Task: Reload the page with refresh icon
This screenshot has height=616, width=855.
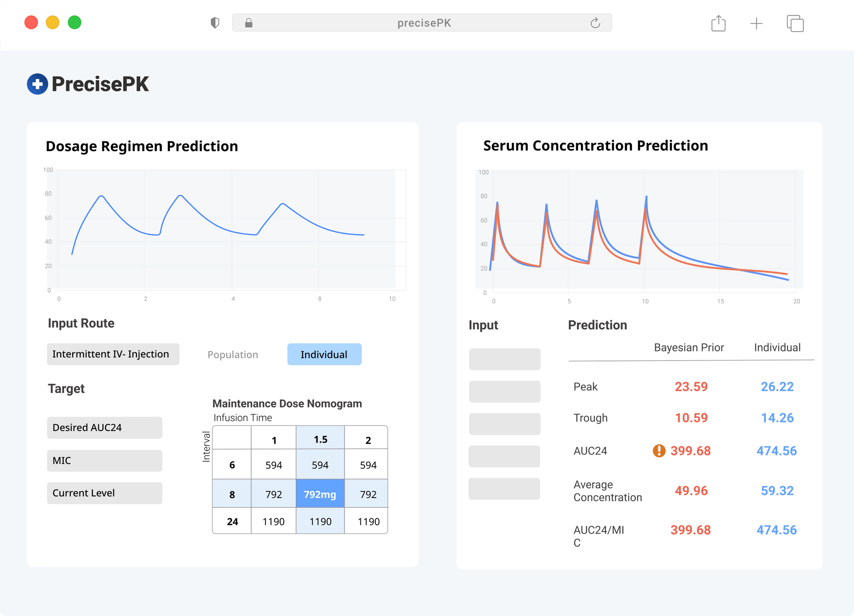Action: (x=595, y=23)
